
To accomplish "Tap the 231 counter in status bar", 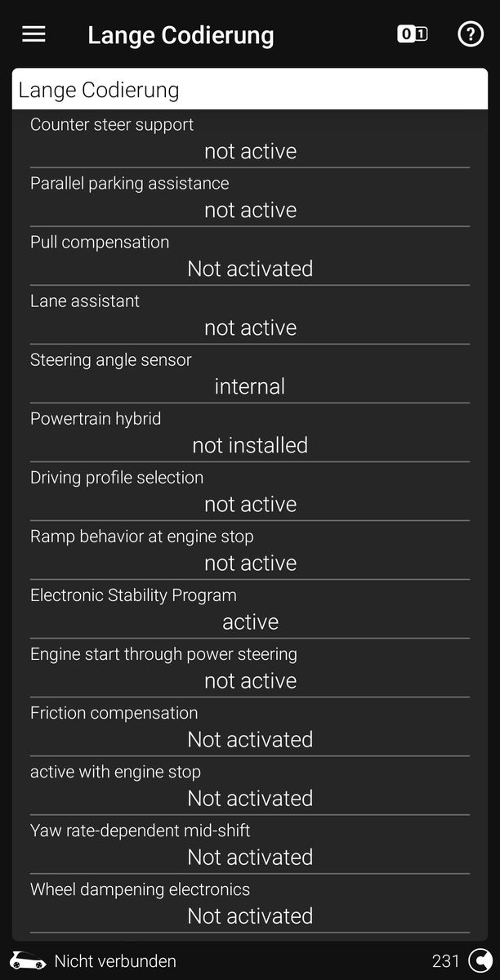I will 446,961.
